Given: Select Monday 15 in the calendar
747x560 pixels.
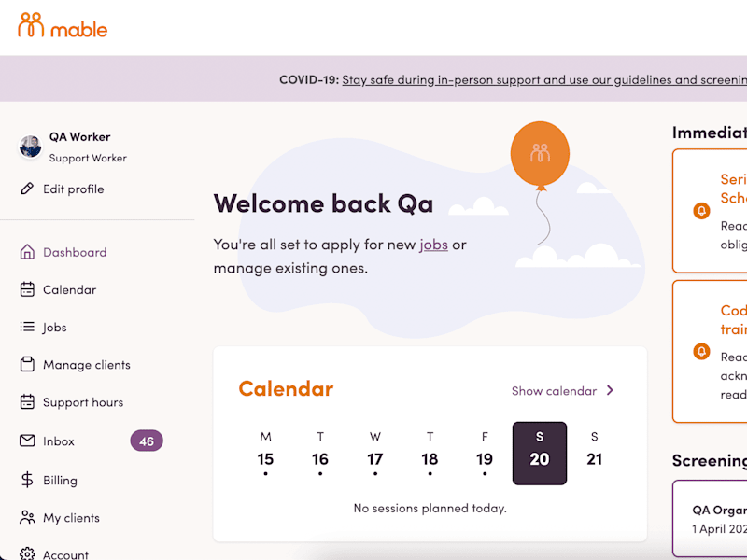Looking at the screenshot, I should pos(265,454).
